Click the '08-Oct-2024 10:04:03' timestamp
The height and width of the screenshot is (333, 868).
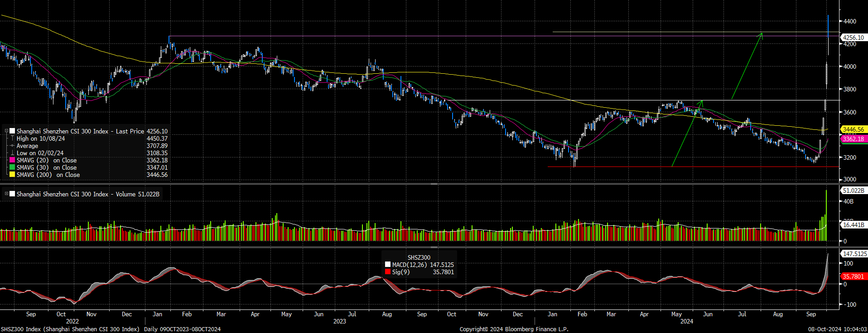(x=838, y=329)
